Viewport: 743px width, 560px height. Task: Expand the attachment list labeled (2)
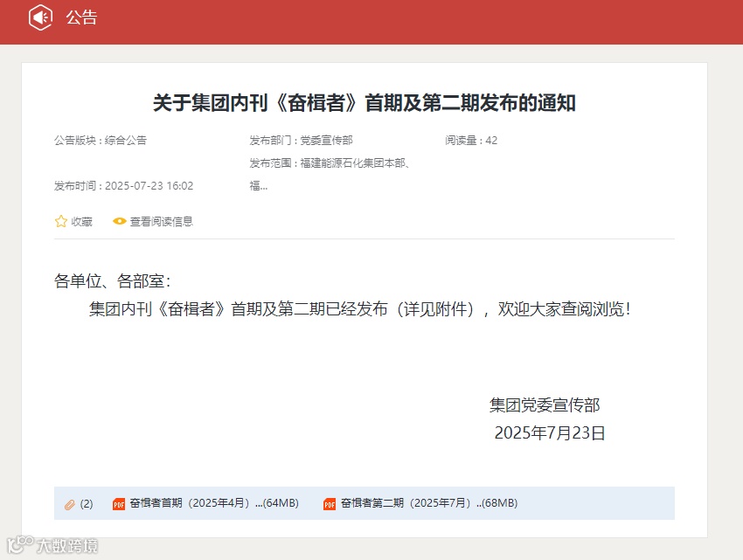84,503
